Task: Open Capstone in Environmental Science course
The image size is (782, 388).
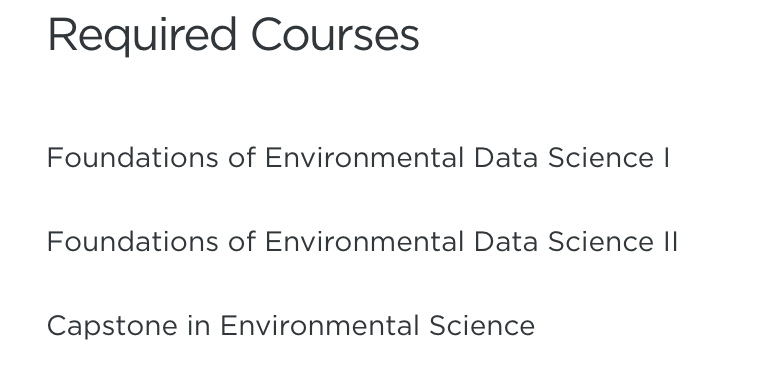Action: pyautogui.click(x=291, y=326)
